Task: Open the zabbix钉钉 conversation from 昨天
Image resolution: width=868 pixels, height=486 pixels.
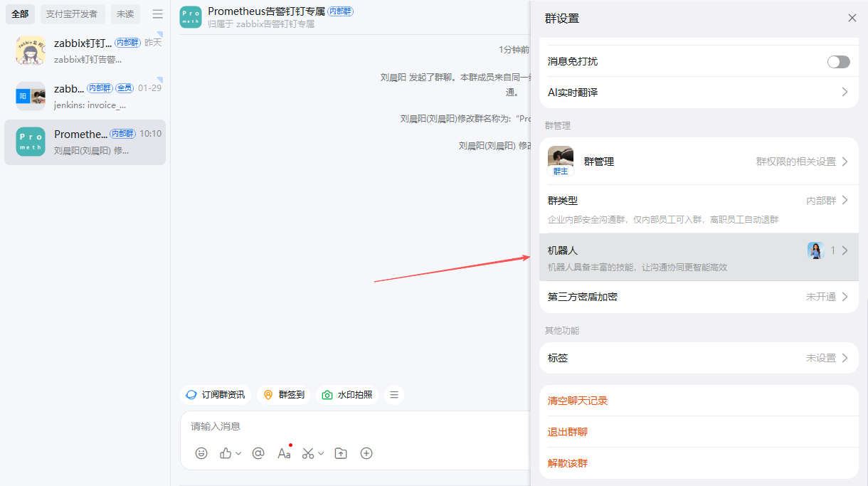Action: 85,51
